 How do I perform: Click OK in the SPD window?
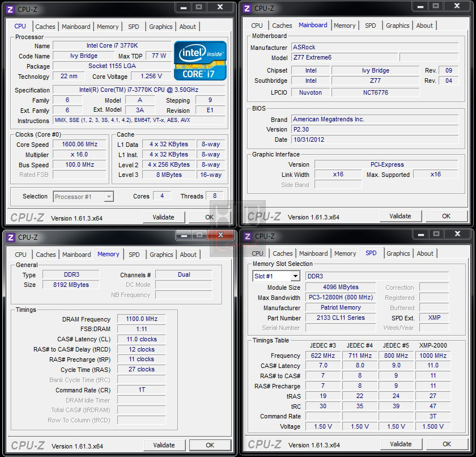447,445
